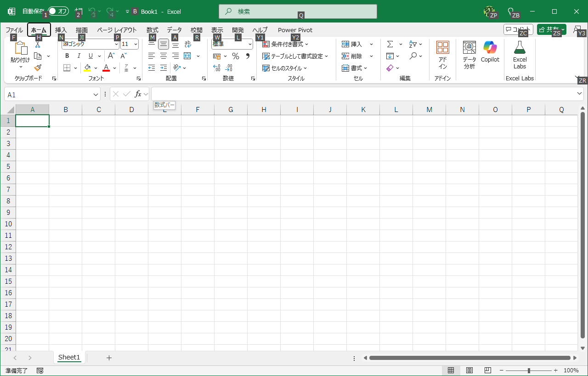Viewport: 588px width, 376px height.
Task: Toggle center horizontal alignment
Action: (x=164, y=56)
